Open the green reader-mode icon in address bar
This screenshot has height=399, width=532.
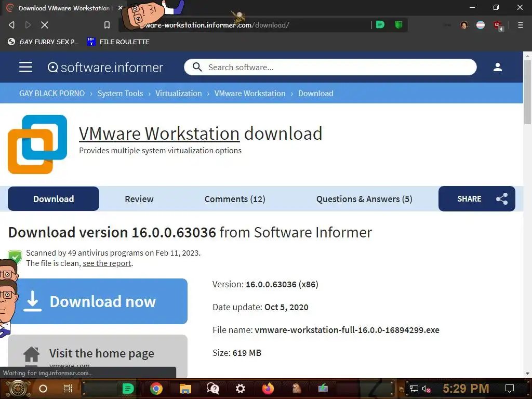click(380, 25)
